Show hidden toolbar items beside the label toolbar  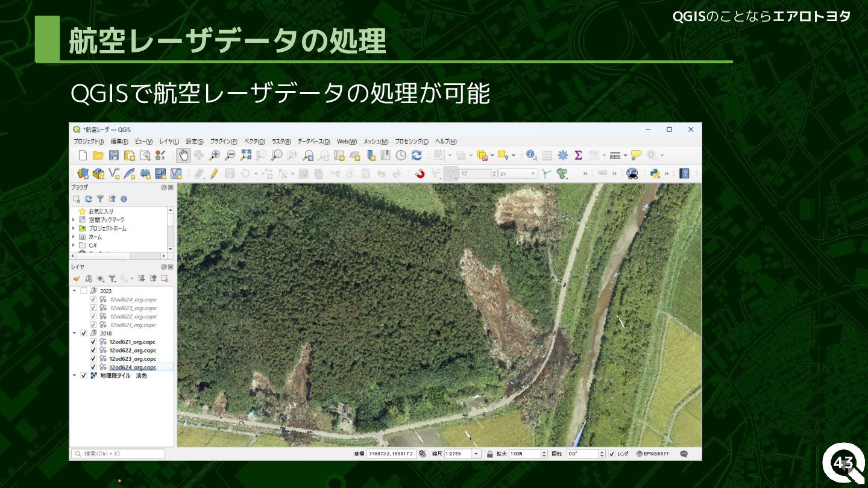614,174
